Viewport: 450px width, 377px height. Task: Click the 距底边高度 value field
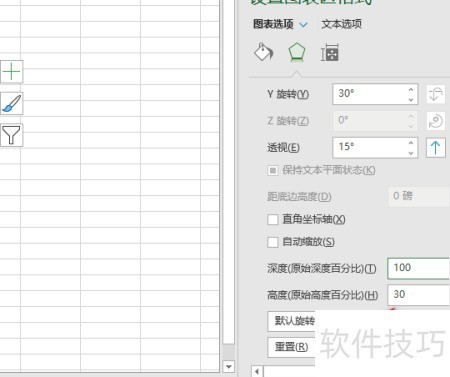(419, 196)
